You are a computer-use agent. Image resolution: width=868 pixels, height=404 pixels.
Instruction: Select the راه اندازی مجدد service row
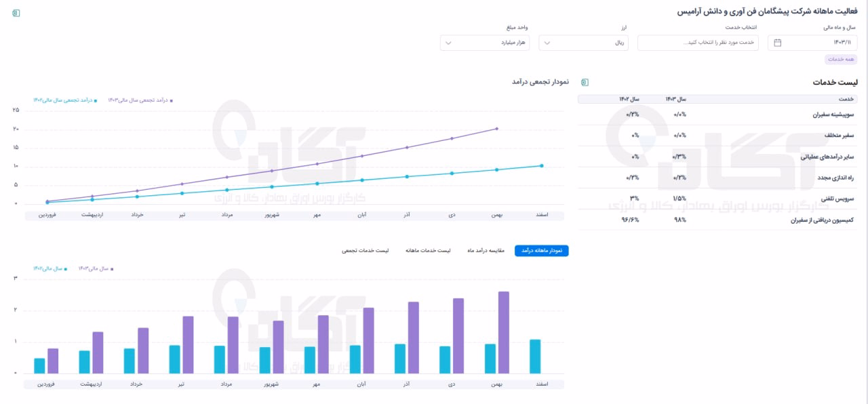point(717,178)
